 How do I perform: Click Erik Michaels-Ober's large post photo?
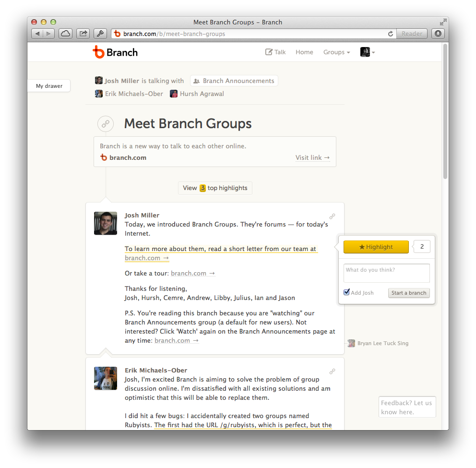pos(106,378)
